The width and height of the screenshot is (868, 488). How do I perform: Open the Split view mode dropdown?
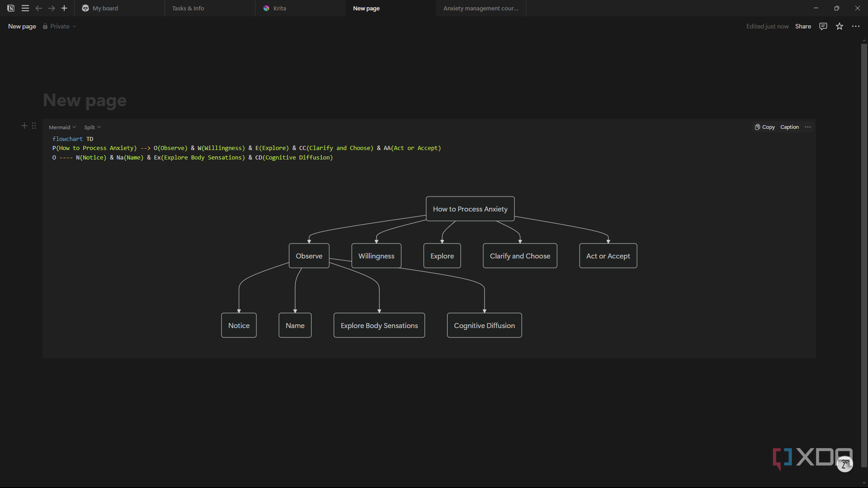click(x=92, y=127)
